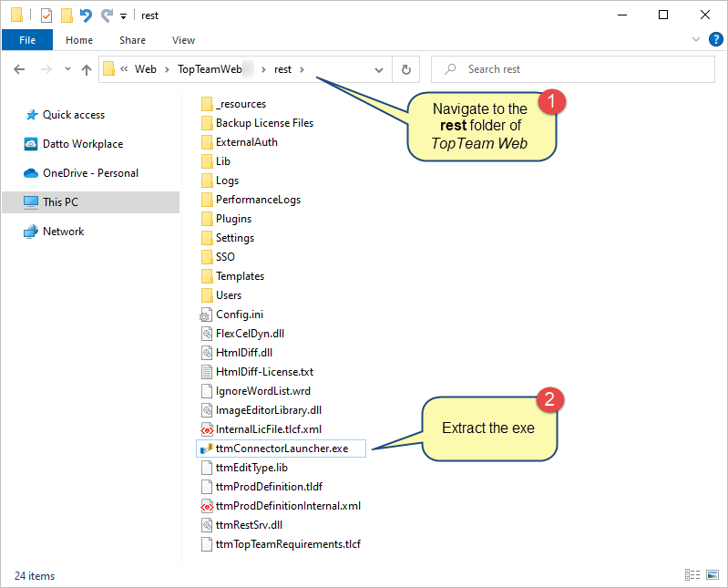The height and width of the screenshot is (588, 728).
Task: Go forward with the Forward arrow
Action: point(46,69)
